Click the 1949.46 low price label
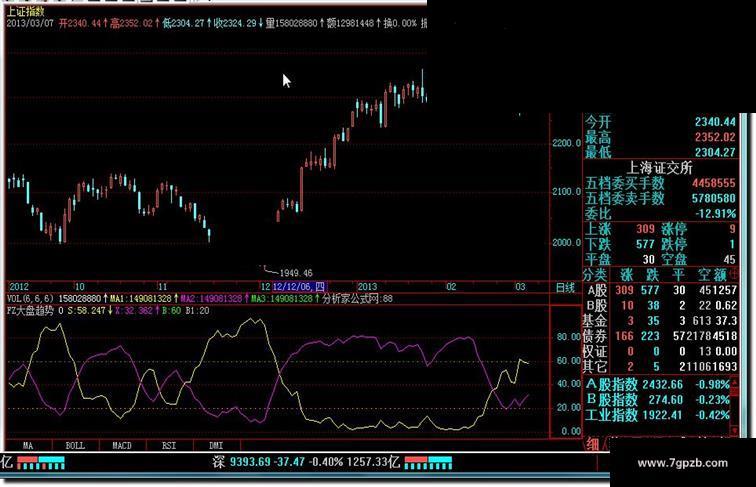The width and height of the screenshot is (756, 487). (296, 273)
